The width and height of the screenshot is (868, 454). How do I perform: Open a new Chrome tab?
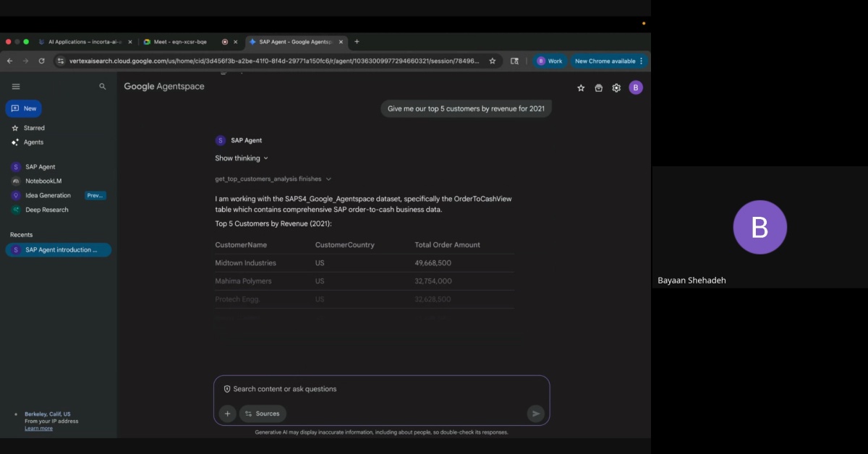click(x=357, y=42)
